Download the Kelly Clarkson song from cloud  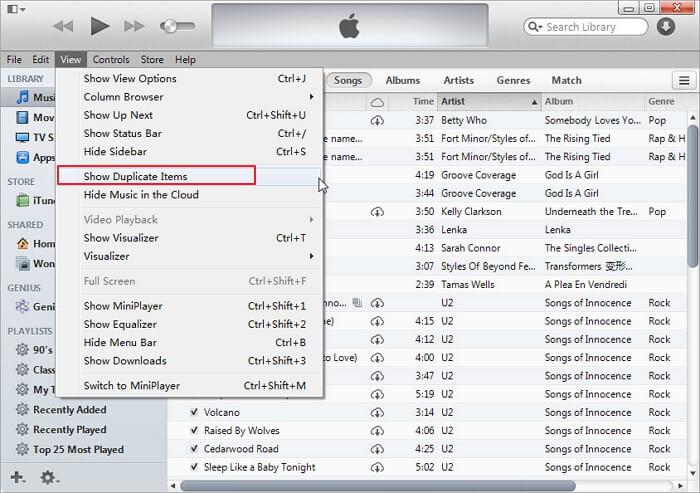tap(377, 212)
